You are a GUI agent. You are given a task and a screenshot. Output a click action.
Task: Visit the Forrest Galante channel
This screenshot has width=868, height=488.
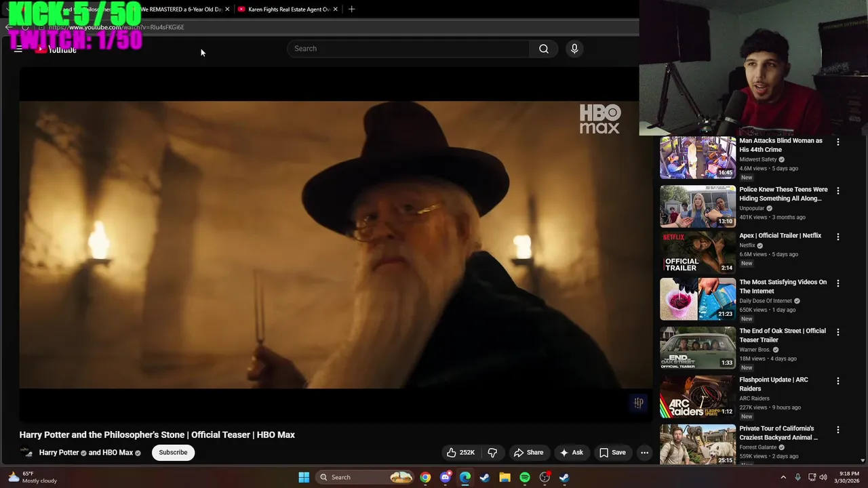pyautogui.click(x=758, y=447)
